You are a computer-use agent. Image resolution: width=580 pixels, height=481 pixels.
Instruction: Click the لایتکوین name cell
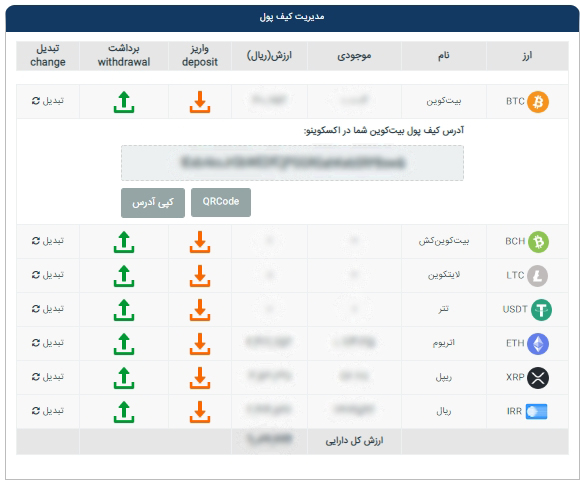[x=444, y=275]
